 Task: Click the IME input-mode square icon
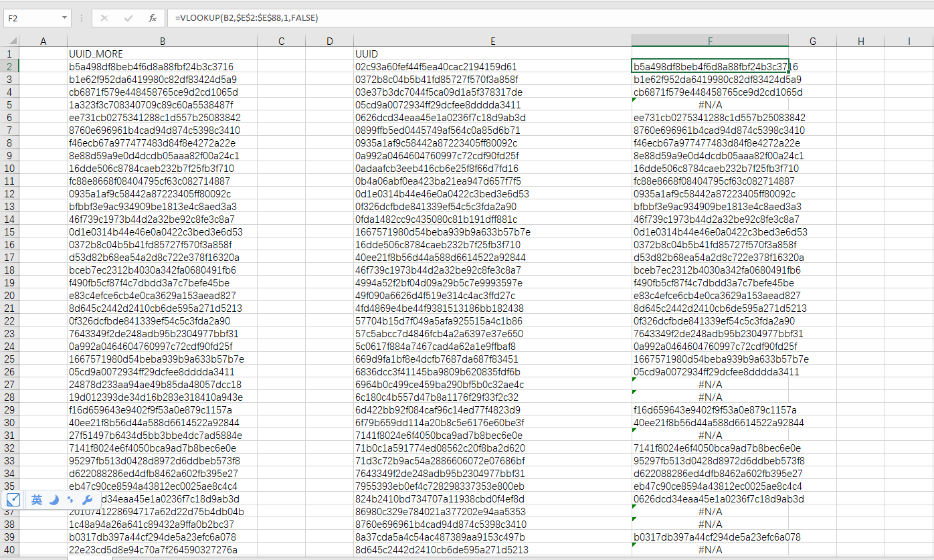[13, 500]
